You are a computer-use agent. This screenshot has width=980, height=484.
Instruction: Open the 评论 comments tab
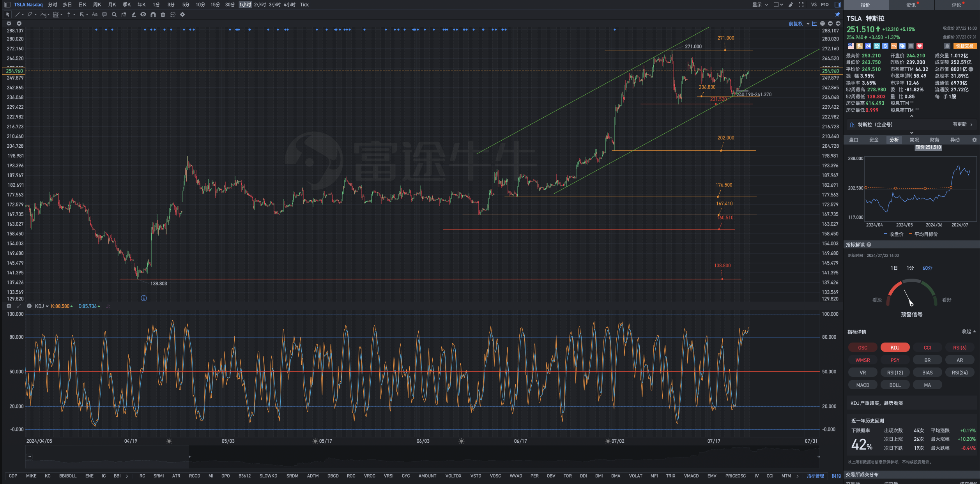pos(957,5)
